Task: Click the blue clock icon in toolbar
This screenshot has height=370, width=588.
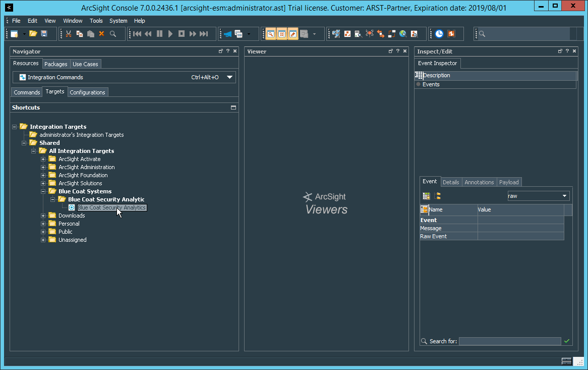Action: tap(439, 34)
